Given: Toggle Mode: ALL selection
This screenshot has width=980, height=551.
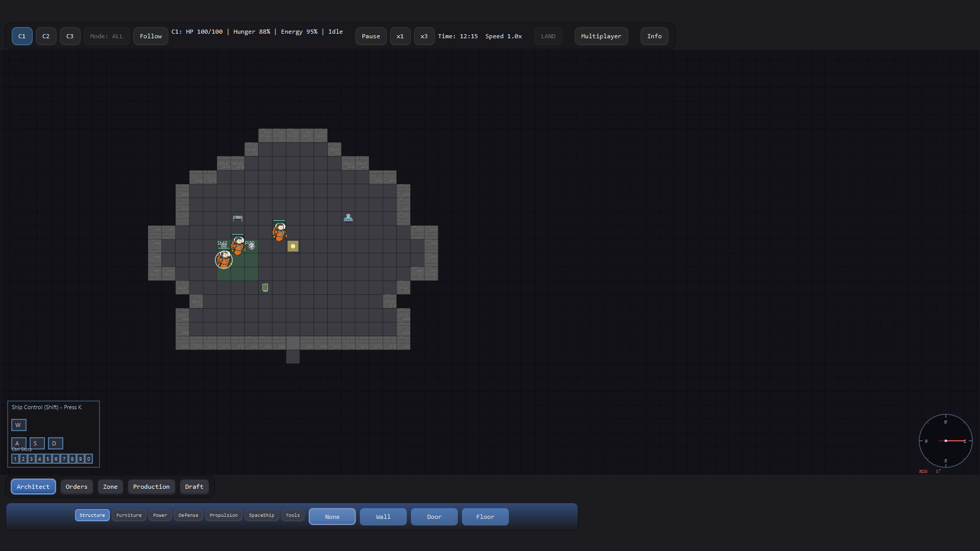Looking at the screenshot, I should pyautogui.click(x=106, y=36).
